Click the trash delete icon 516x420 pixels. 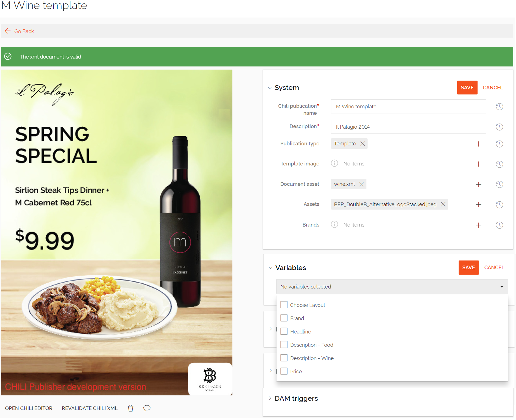click(x=130, y=408)
